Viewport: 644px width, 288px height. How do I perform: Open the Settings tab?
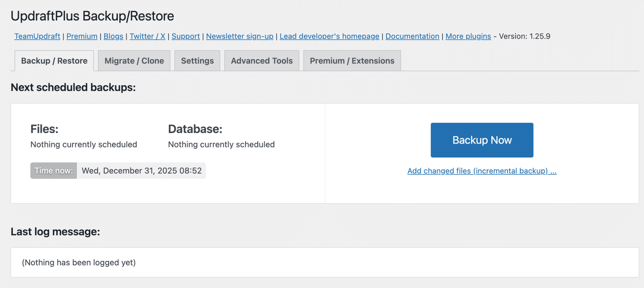197,61
